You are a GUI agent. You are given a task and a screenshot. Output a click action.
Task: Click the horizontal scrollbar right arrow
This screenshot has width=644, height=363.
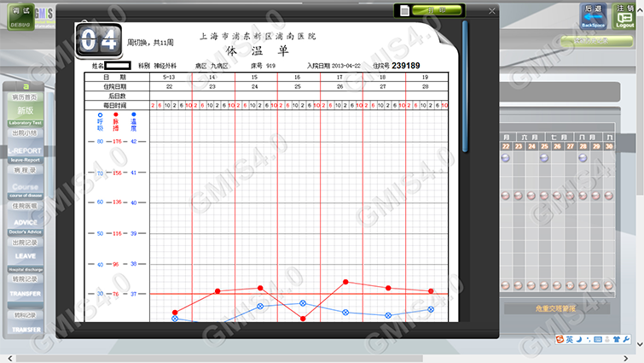(626, 359)
